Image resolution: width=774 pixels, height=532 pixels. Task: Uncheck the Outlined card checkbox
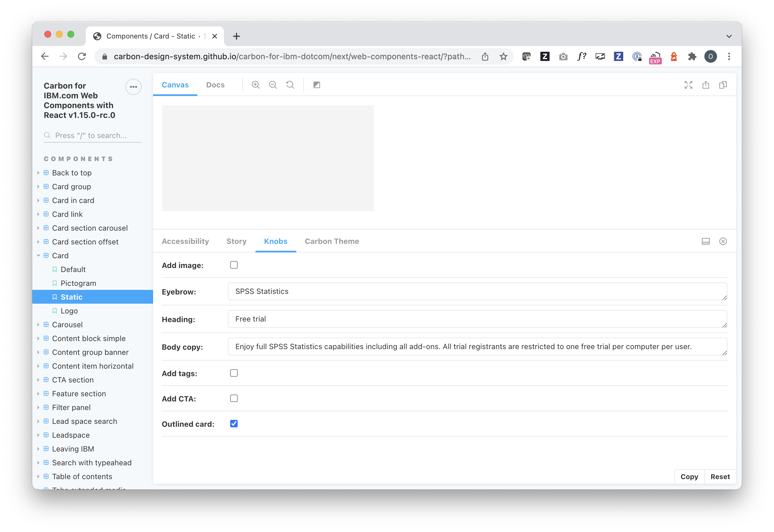[234, 423]
